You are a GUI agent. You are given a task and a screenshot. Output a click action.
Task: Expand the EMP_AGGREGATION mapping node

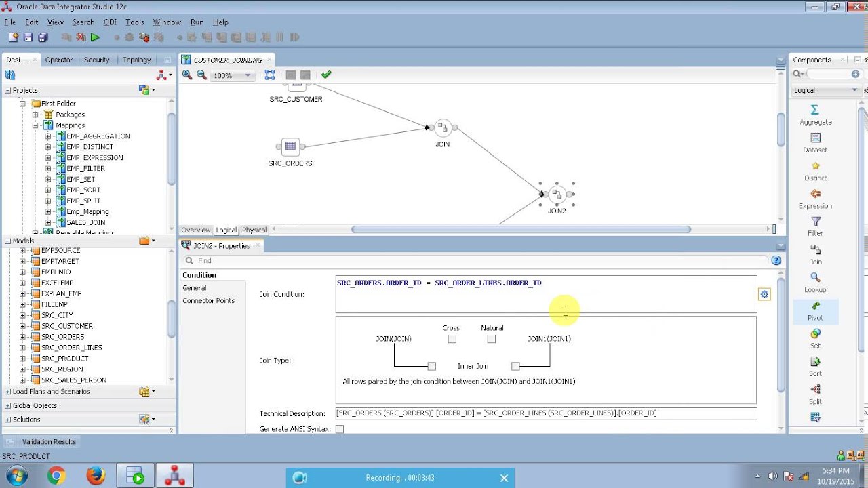pos(47,136)
